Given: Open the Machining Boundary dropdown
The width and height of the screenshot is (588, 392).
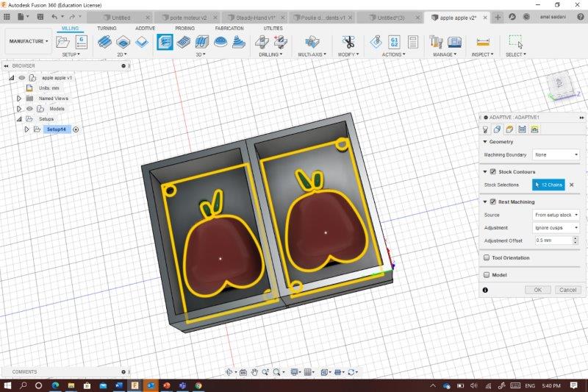Looking at the screenshot, I should [x=556, y=154].
